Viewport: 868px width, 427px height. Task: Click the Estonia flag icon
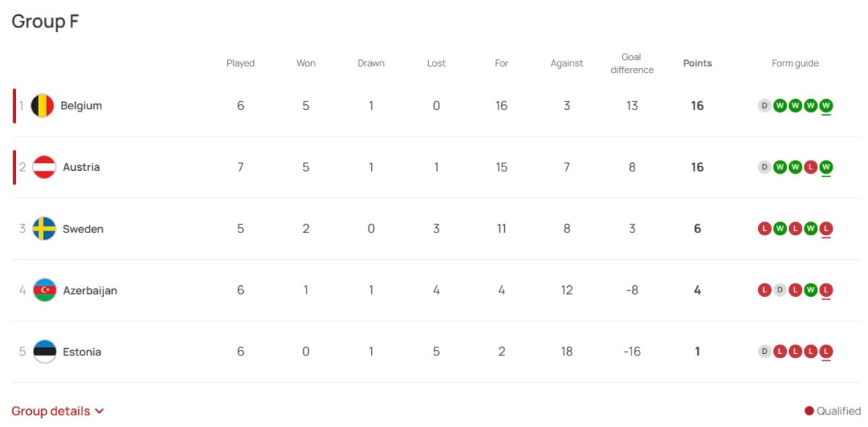tap(45, 352)
